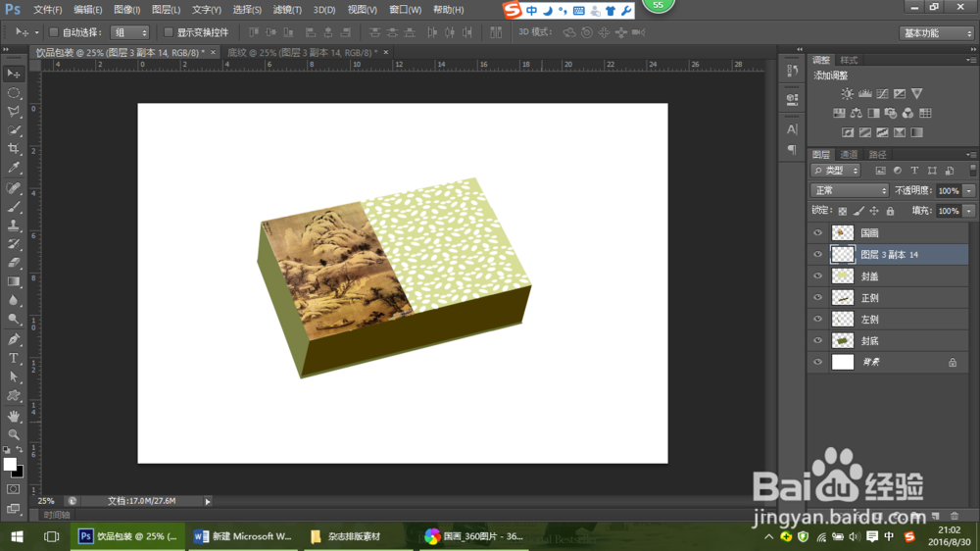980x551 pixels.
Task: Select the Healing Brush tool
Action: (13, 188)
